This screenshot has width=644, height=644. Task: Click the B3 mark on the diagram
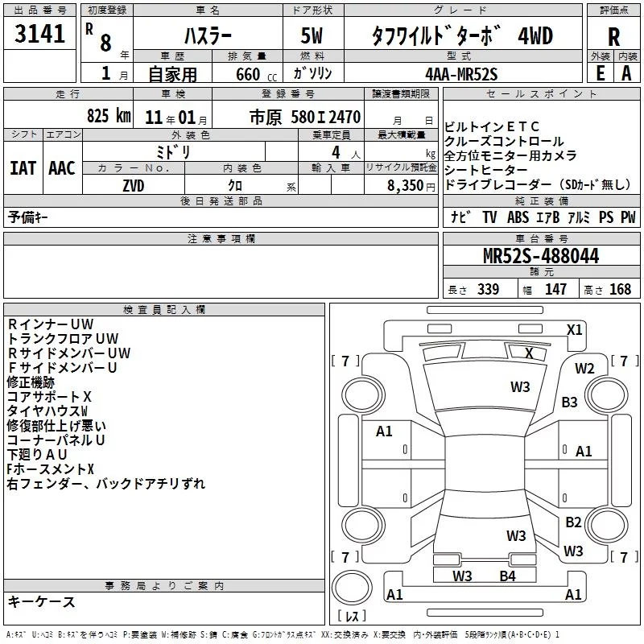coord(569,402)
